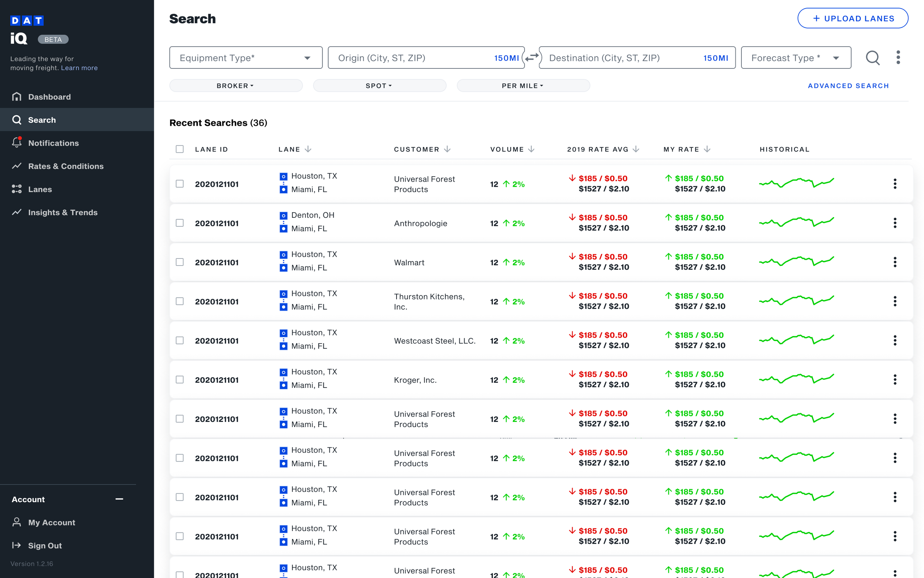Select all rows using the header checkbox

[x=180, y=149]
